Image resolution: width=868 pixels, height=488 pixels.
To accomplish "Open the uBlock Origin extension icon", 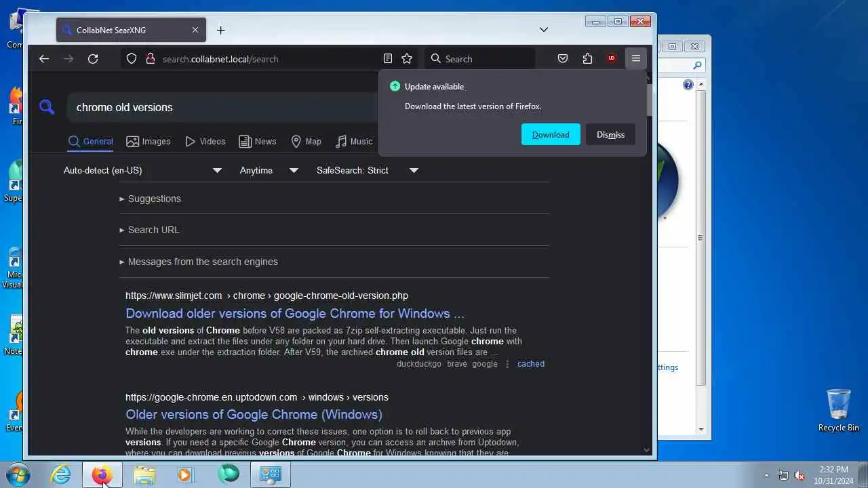I will (x=612, y=59).
